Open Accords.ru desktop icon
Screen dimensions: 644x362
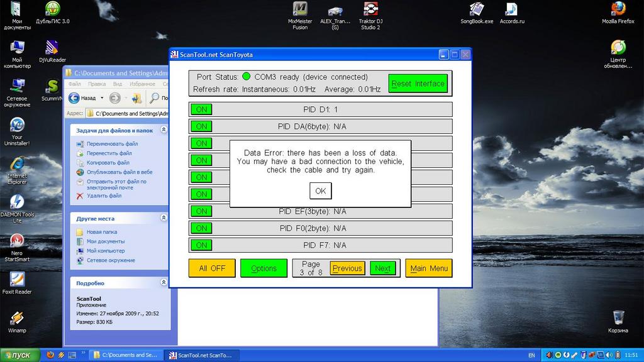click(x=512, y=13)
